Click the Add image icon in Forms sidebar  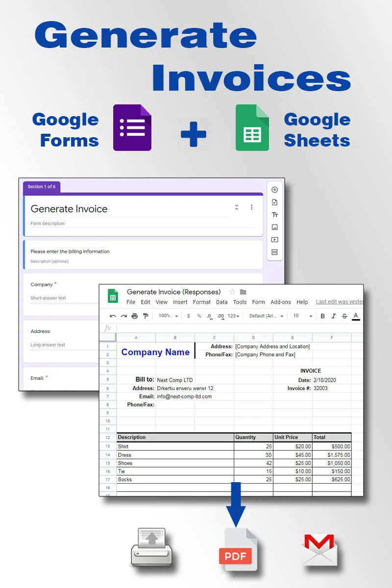[274, 227]
